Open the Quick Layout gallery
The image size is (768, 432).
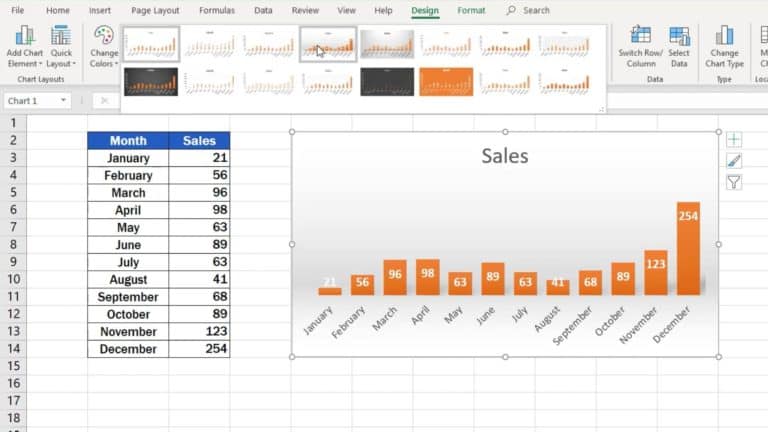(x=61, y=45)
